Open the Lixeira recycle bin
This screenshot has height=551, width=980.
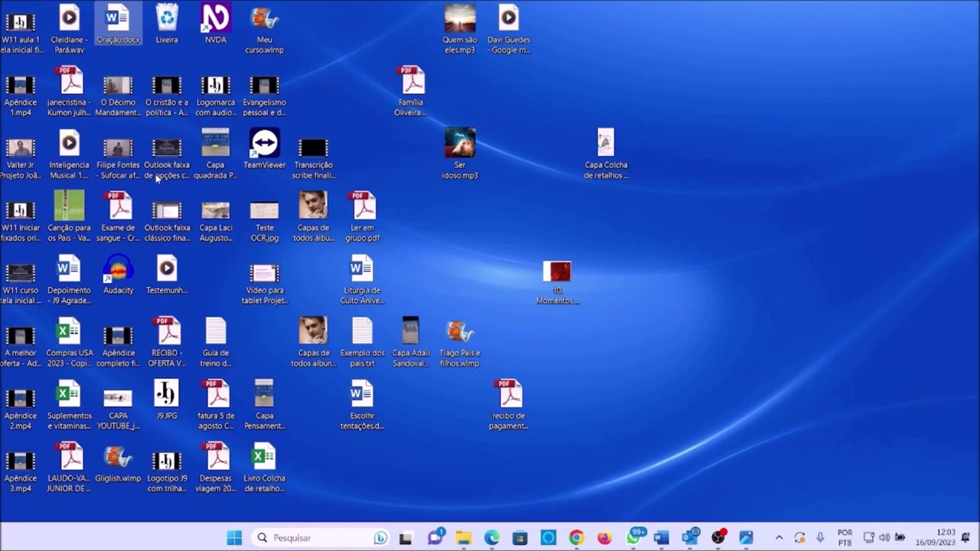167,24
